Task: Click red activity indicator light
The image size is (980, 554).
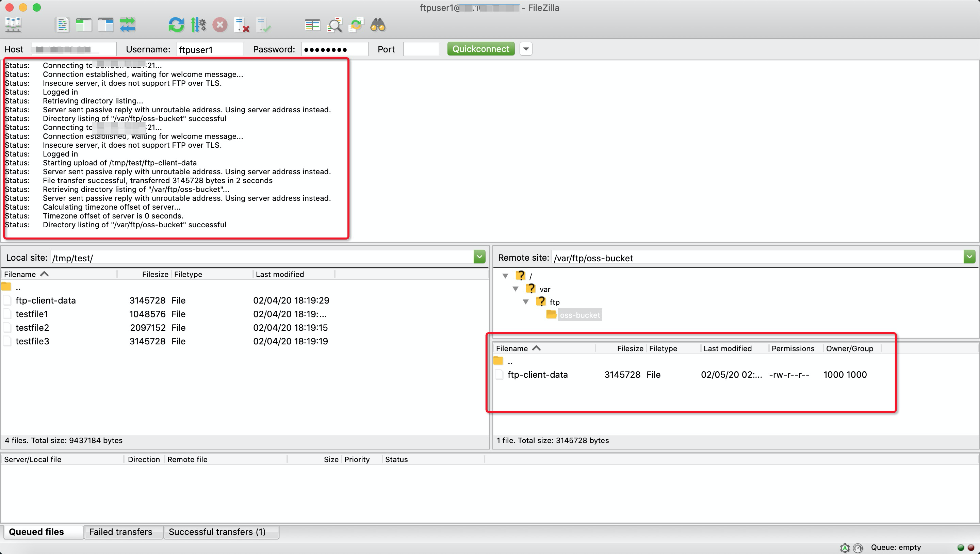Action: tap(971, 548)
